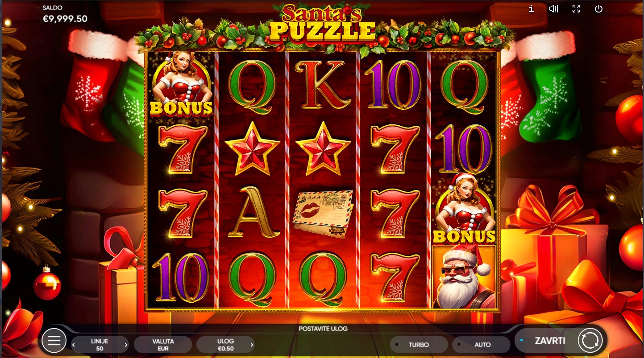Open the Valuta EUR currency selector
Viewport: 644px width, 358px height.
point(163,345)
